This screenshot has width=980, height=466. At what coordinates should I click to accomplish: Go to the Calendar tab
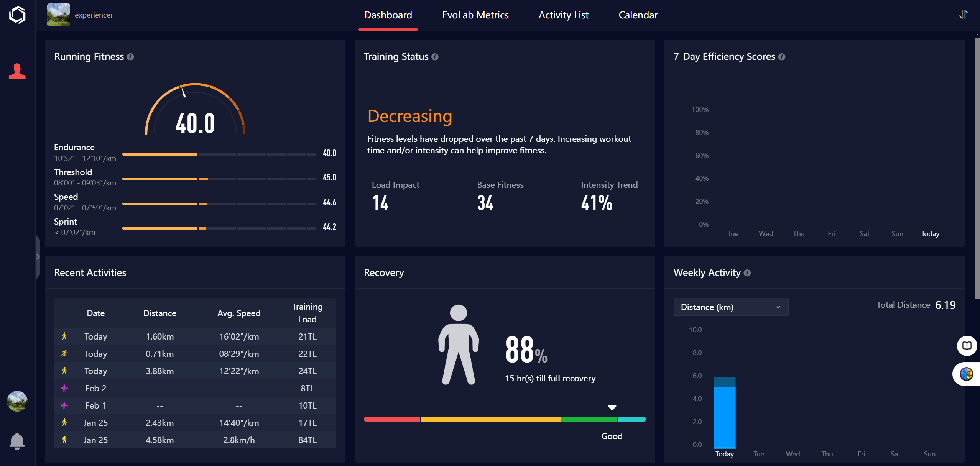[638, 15]
